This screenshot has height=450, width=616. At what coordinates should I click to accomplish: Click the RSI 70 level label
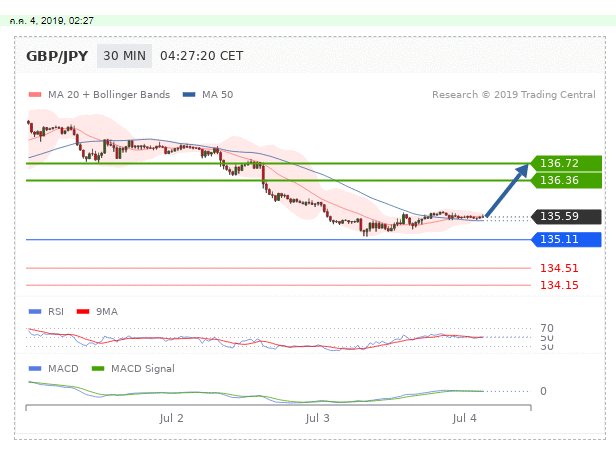pyautogui.click(x=547, y=328)
